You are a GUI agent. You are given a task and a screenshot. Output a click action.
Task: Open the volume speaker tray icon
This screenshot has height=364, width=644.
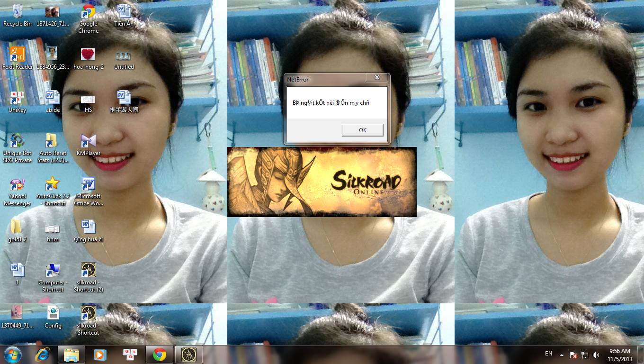point(596,355)
